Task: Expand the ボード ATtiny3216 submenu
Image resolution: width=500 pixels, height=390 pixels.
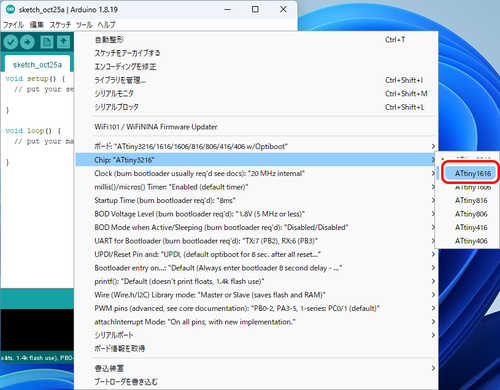Action: tap(256, 146)
